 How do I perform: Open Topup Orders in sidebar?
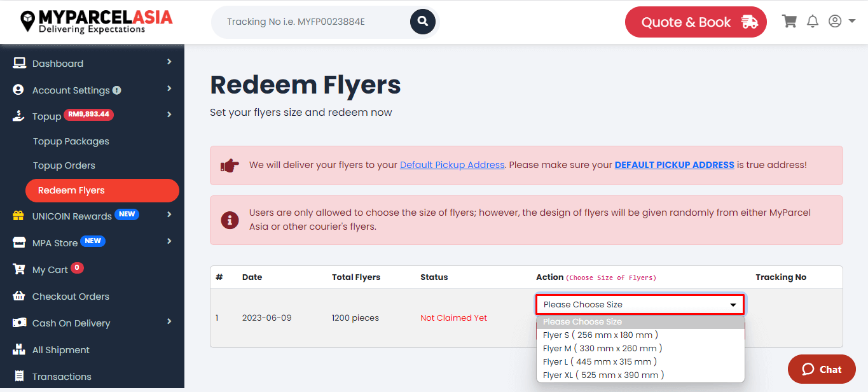(x=64, y=165)
